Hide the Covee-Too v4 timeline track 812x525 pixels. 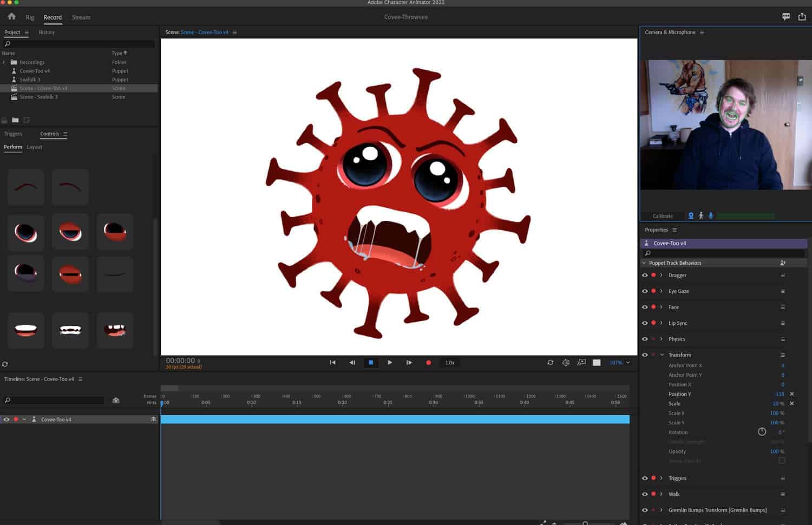[6, 419]
